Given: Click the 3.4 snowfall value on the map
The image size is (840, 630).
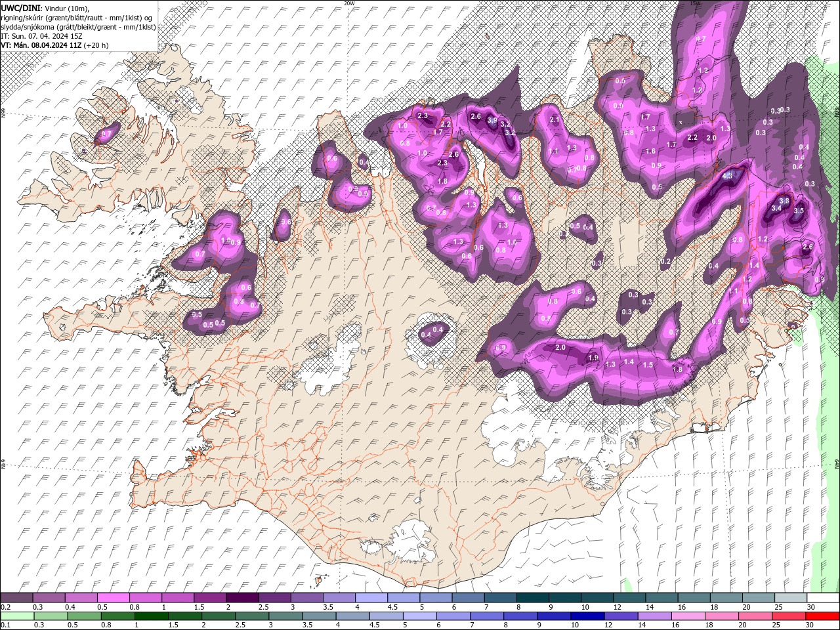Looking at the screenshot, I should (776, 208).
